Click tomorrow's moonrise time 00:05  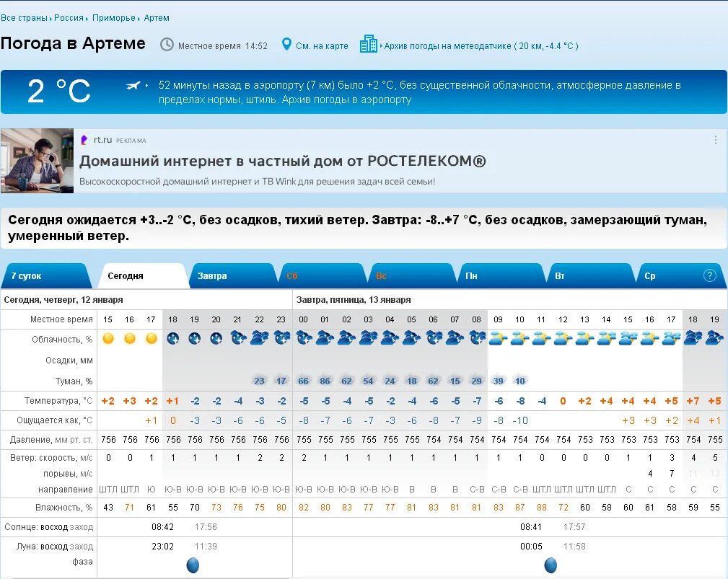coord(531,547)
